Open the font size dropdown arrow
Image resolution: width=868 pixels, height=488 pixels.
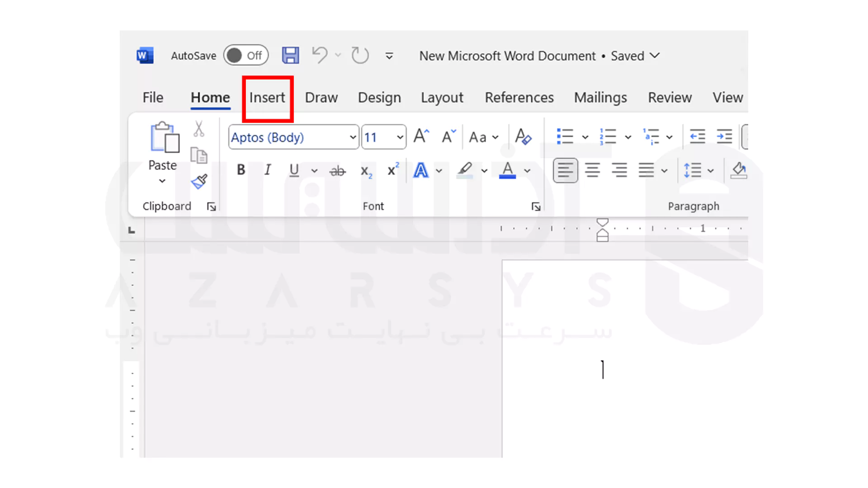click(x=400, y=137)
